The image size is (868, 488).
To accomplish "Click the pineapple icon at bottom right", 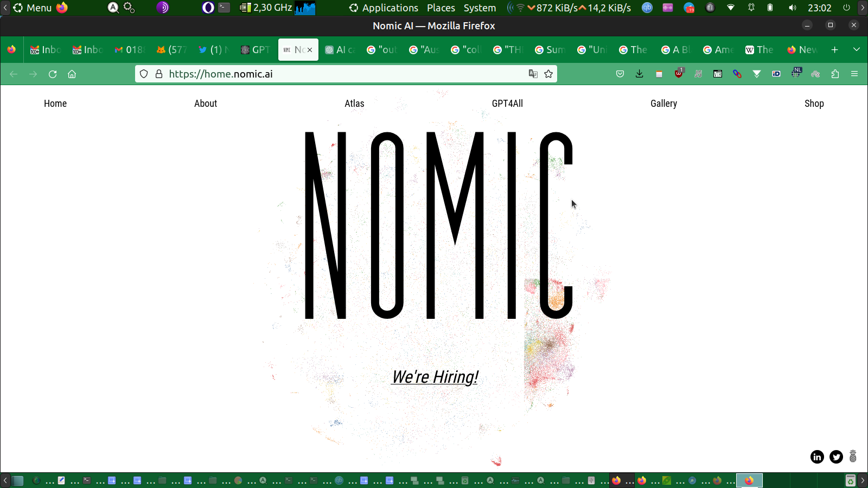I will click(x=853, y=457).
